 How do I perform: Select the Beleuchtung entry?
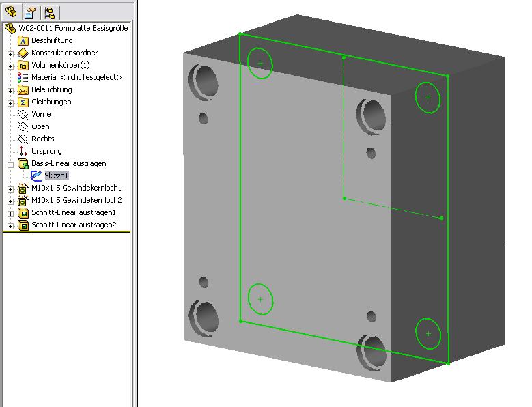[x=52, y=89]
